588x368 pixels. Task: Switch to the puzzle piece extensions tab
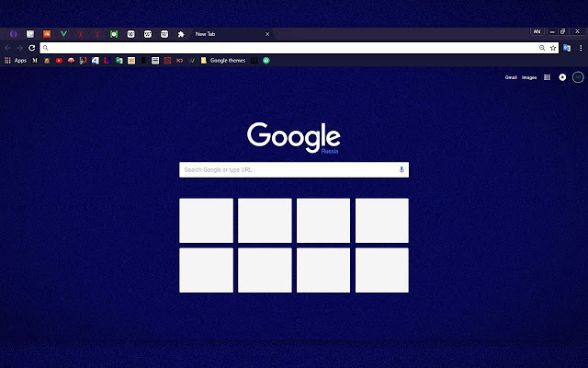(x=181, y=34)
